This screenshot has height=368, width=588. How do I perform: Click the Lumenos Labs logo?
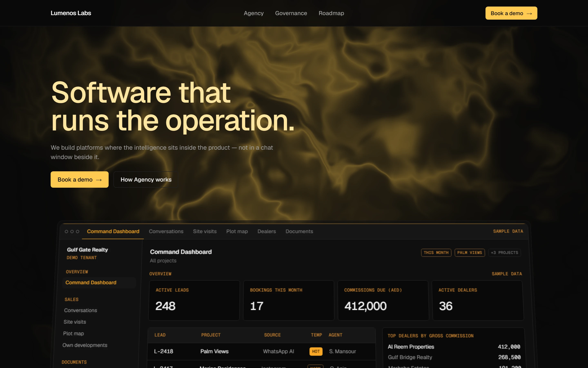click(71, 13)
